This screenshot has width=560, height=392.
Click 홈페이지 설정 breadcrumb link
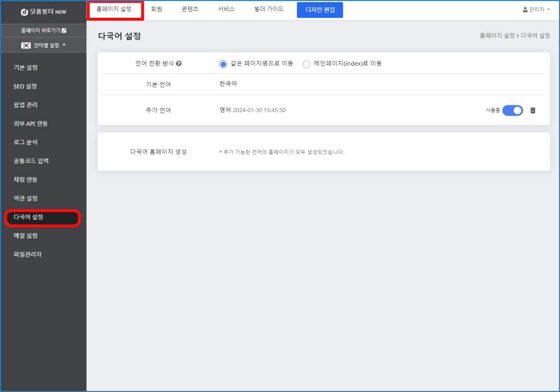coord(497,36)
